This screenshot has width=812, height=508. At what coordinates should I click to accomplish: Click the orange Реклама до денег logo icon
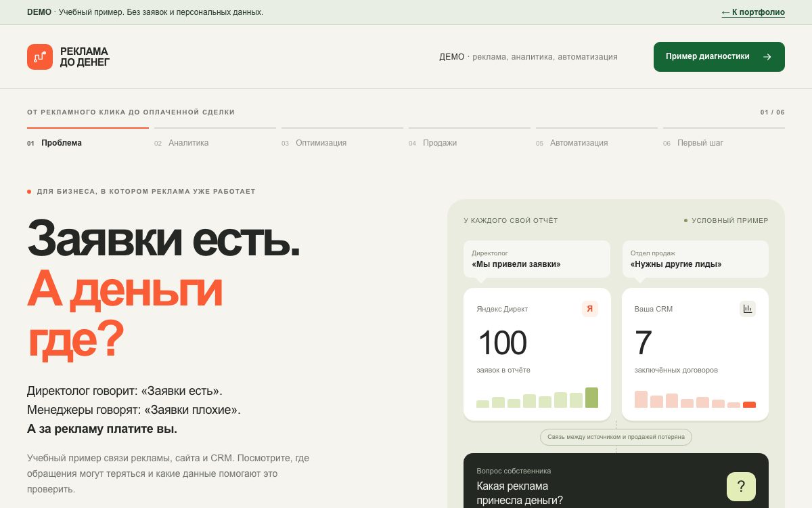pos(40,57)
